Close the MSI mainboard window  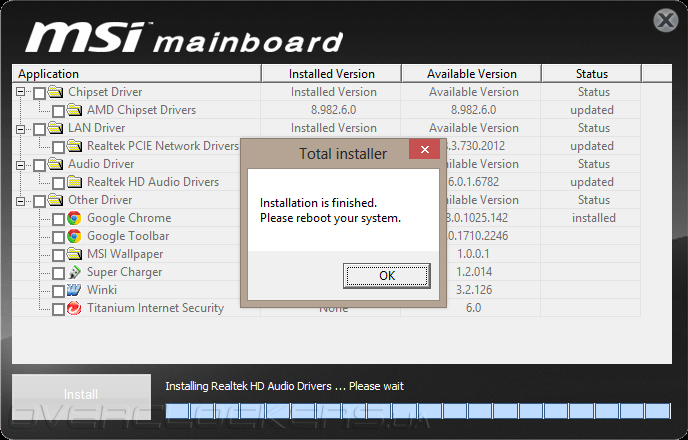666,20
